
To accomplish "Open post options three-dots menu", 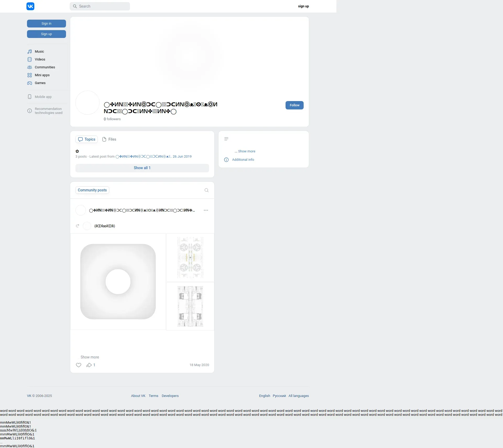I will click(x=206, y=210).
